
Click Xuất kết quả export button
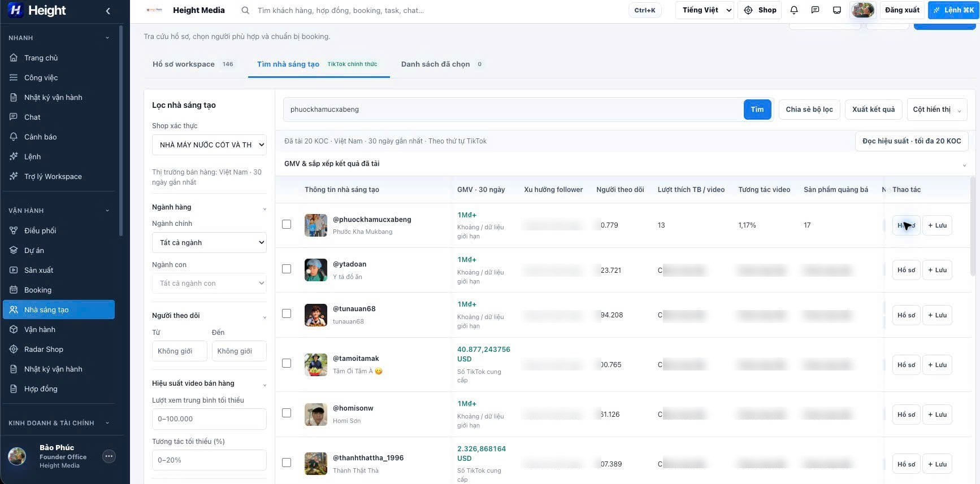tap(873, 110)
